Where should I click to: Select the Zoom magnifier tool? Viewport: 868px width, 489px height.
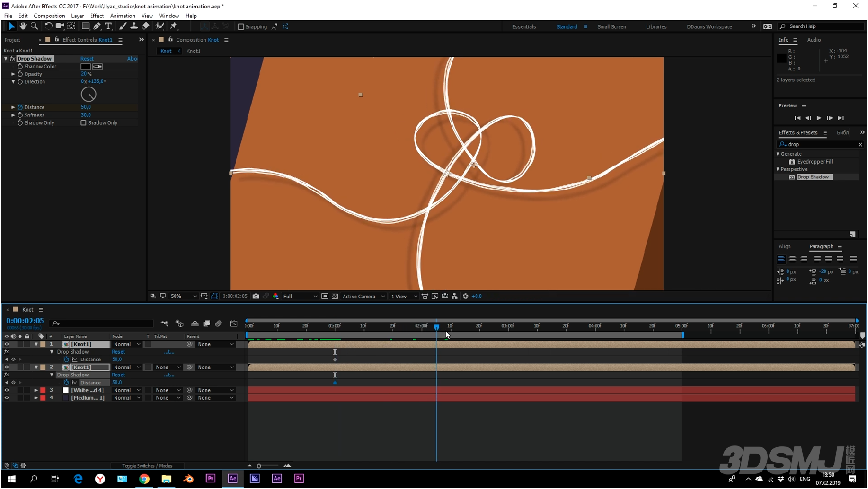pyautogui.click(x=34, y=26)
